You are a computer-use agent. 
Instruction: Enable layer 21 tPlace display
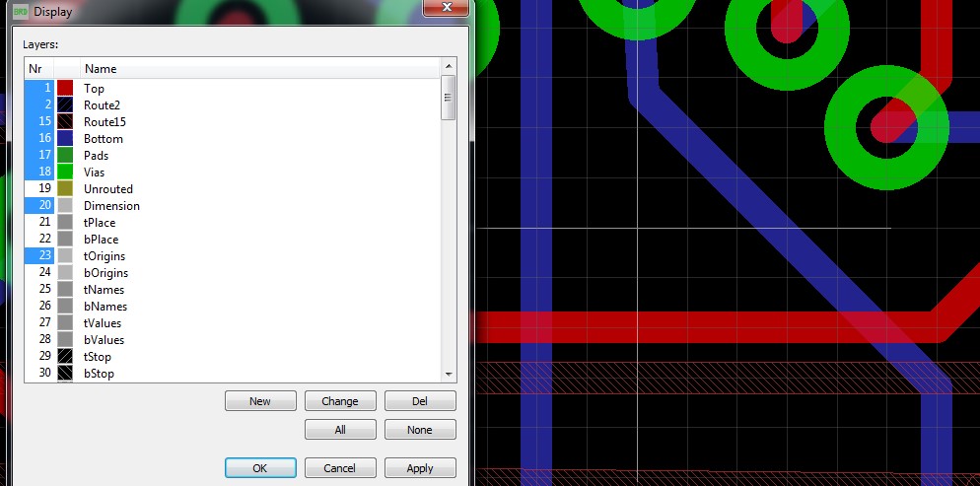coord(39,223)
